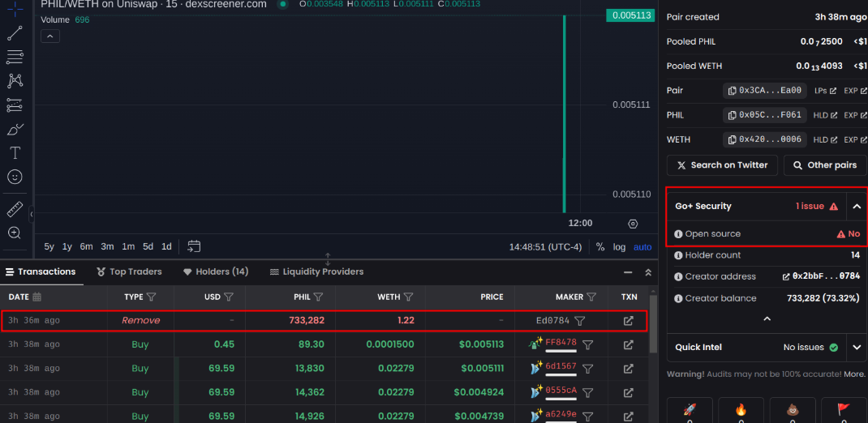Switch to the Top Traders tab
Image resolution: width=868 pixels, height=423 pixels.
point(129,272)
